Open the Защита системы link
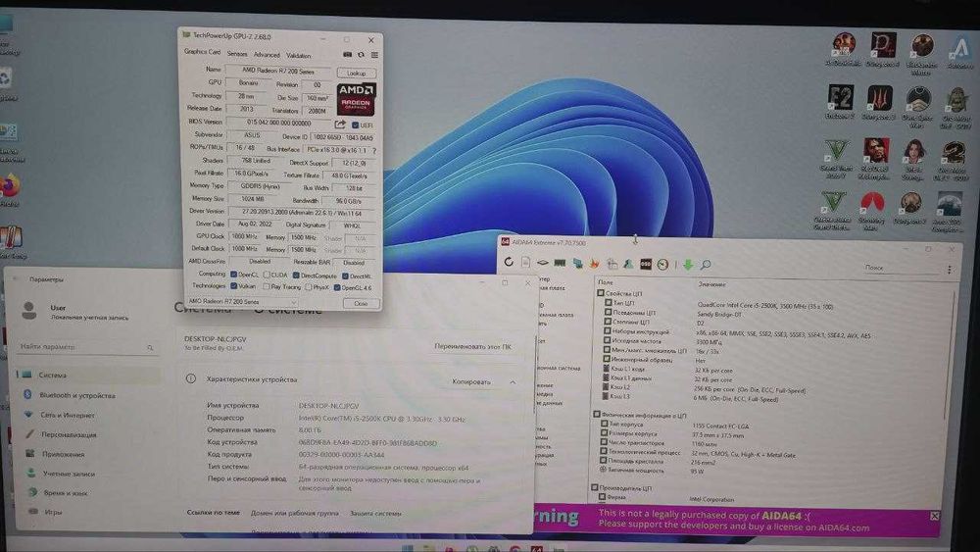 375,513
